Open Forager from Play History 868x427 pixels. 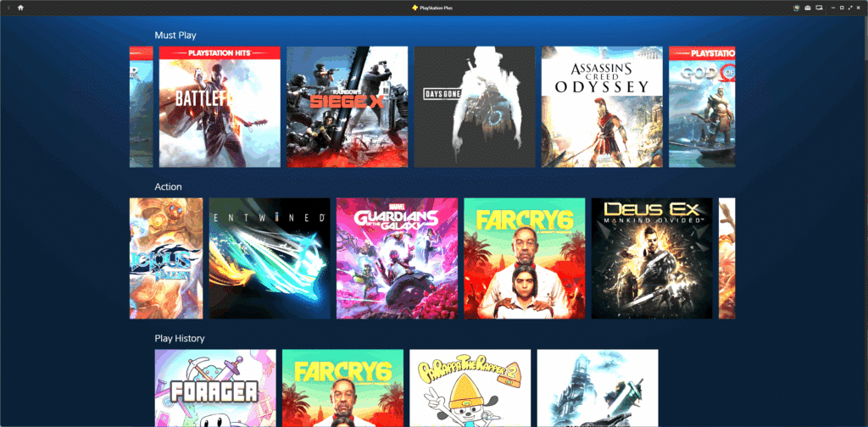[215, 388]
